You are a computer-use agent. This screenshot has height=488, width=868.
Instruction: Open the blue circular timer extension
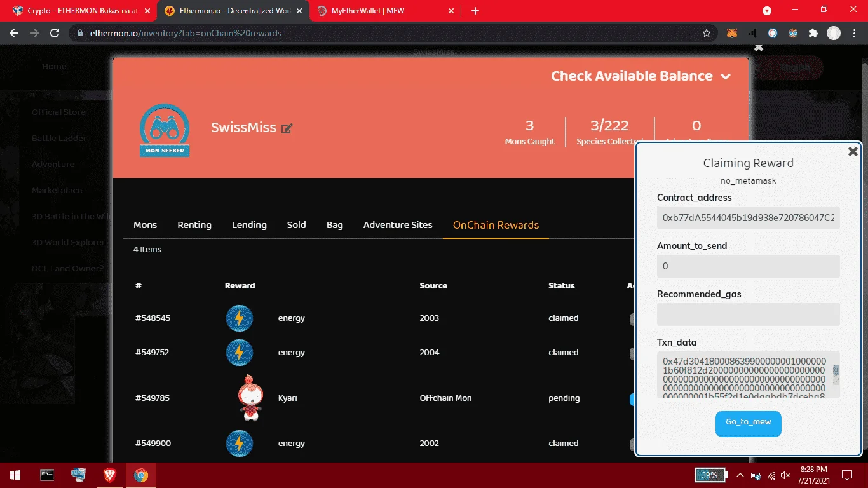(773, 33)
